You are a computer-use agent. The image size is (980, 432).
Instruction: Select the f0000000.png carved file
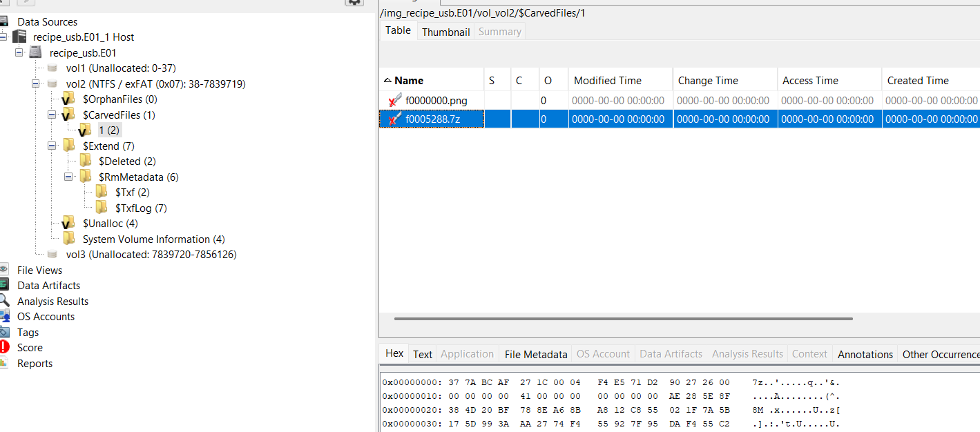coord(436,99)
